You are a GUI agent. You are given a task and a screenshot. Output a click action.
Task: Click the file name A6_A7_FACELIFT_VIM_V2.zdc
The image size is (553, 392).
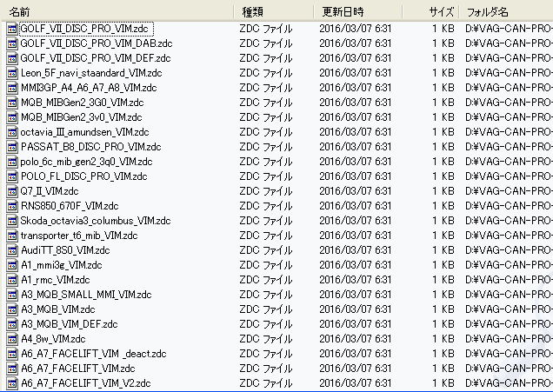click(x=86, y=383)
